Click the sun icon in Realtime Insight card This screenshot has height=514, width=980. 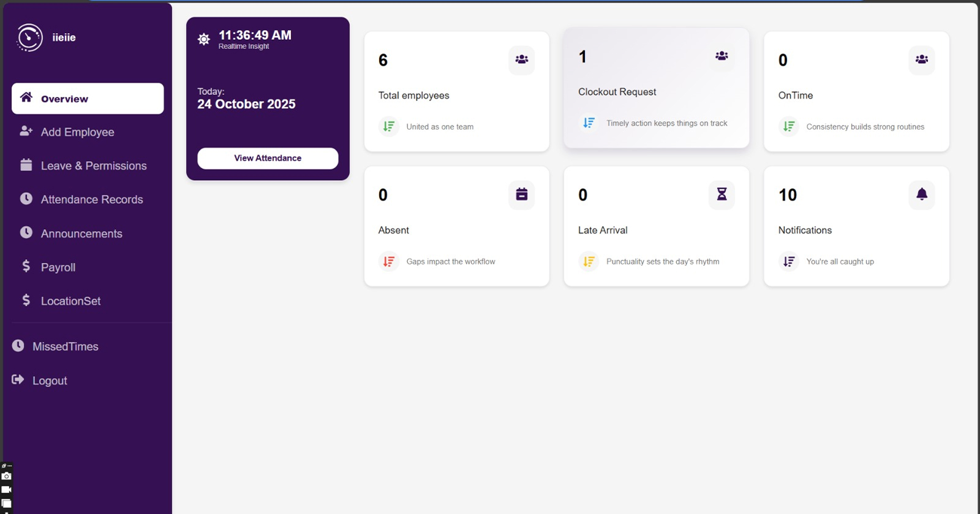click(x=204, y=39)
